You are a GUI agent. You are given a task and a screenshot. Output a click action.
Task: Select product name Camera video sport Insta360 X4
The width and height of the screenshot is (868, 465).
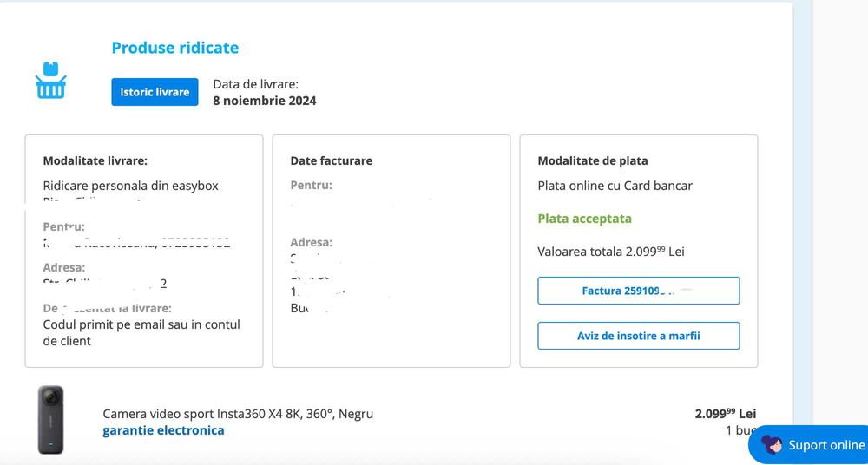pos(238,414)
